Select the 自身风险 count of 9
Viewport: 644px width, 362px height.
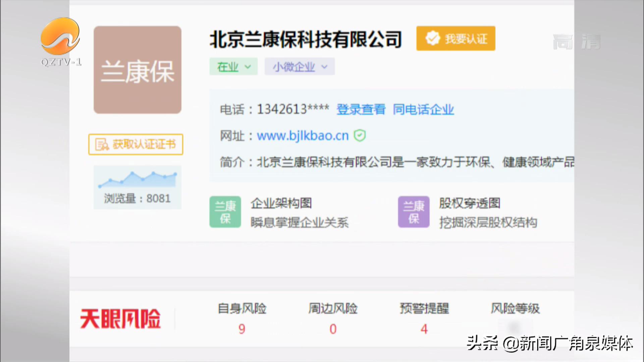click(242, 329)
